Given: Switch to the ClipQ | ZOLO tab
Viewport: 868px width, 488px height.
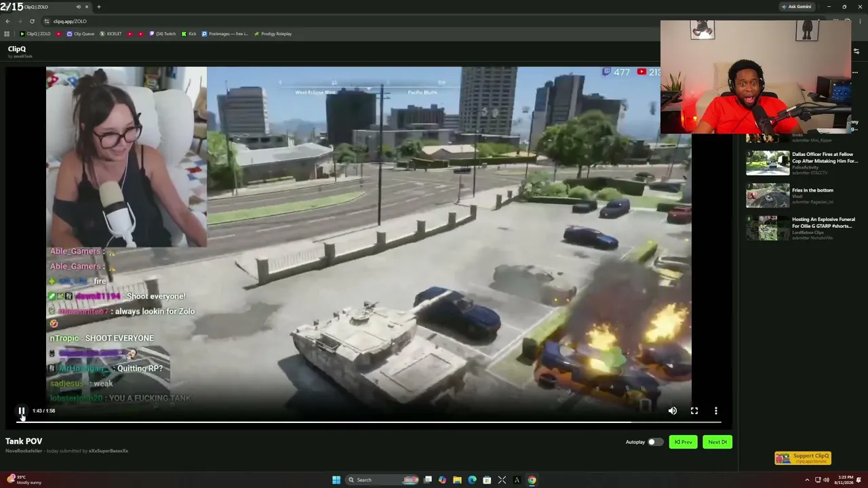Looking at the screenshot, I should click(46, 7).
